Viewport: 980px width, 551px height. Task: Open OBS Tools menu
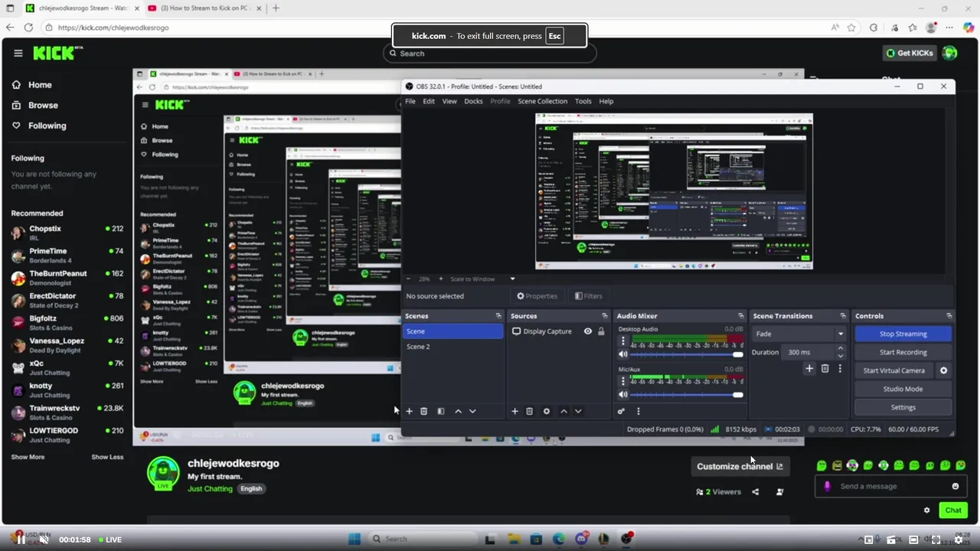(x=583, y=101)
